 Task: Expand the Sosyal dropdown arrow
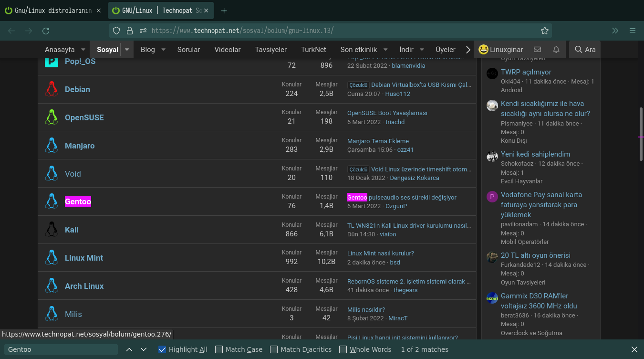(127, 49)
